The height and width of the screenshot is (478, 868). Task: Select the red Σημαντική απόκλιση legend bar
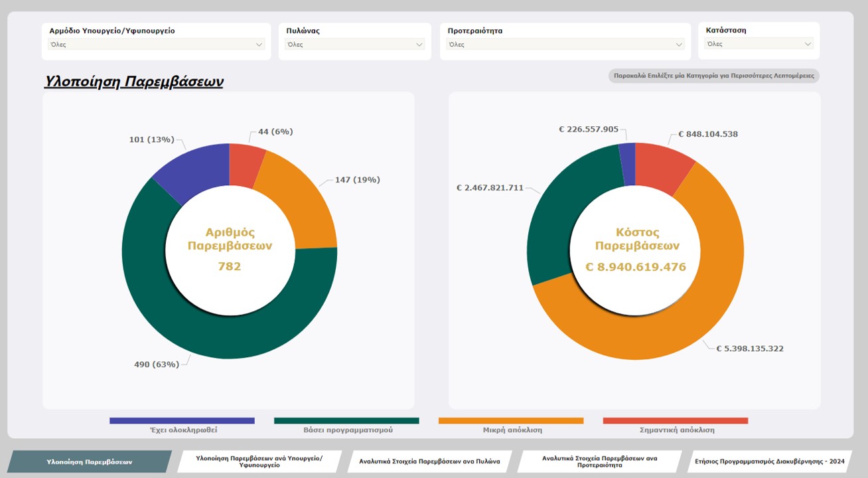(676, 420)
